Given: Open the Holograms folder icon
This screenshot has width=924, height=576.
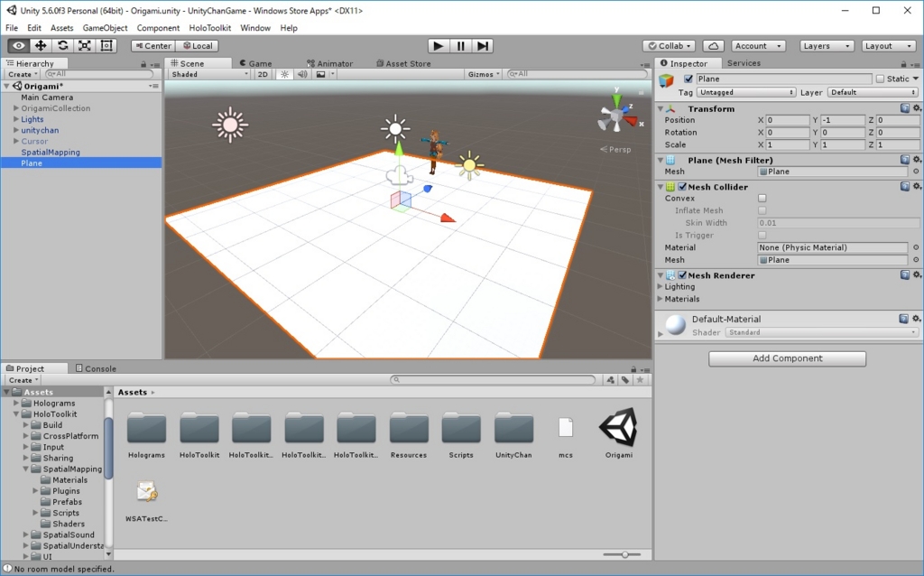Looking at the screenshot, I should [147, 429].
